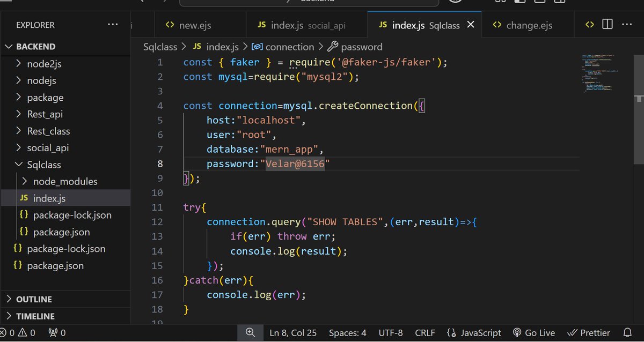This screenshot has height=342, width=644.
Task: Click the ports forwarded antenna indicator
Action: point(57,333)
